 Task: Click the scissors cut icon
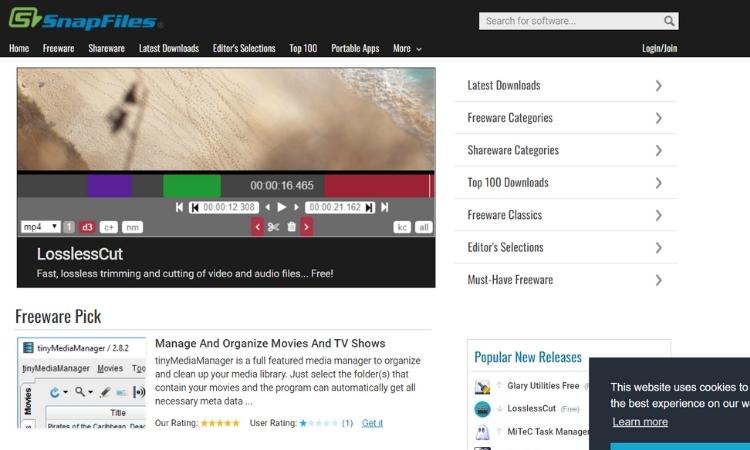pos(273,227)
